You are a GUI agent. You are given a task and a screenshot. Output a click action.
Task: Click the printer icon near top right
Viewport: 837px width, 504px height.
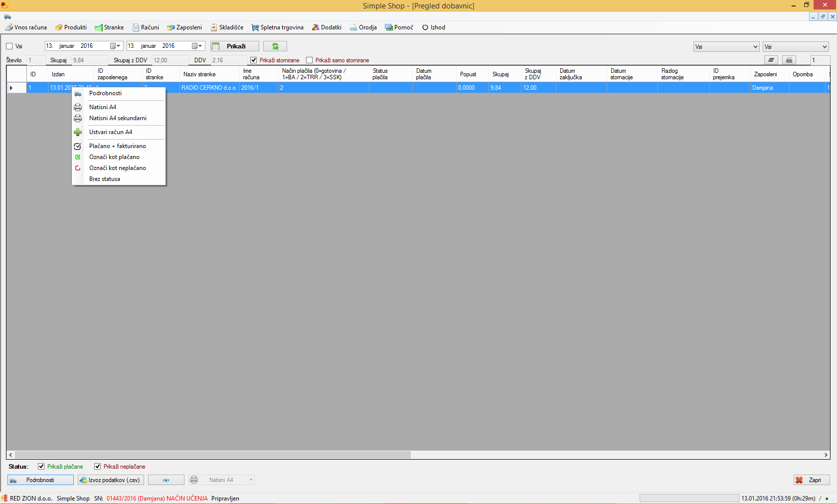789,60
